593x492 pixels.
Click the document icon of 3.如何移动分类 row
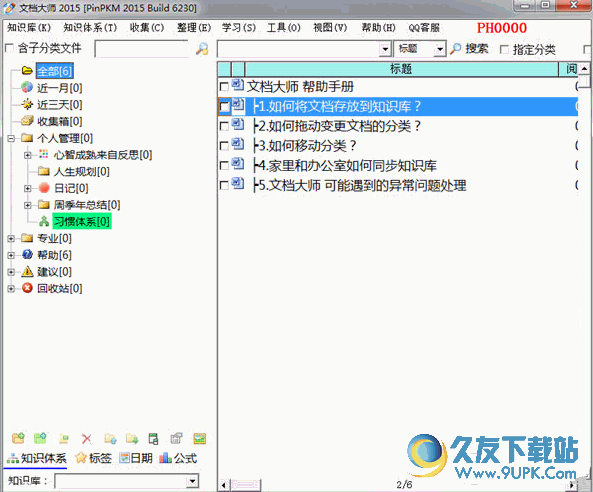coord(238,144)
